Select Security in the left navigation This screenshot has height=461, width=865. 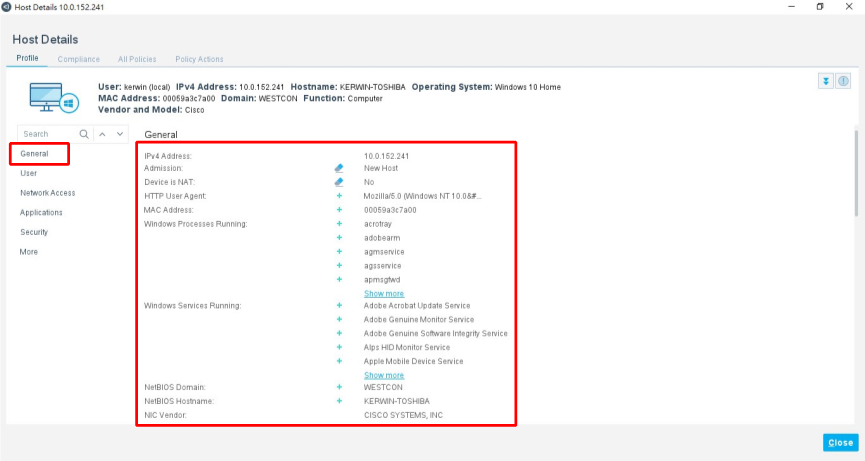(x=34, y=232)
